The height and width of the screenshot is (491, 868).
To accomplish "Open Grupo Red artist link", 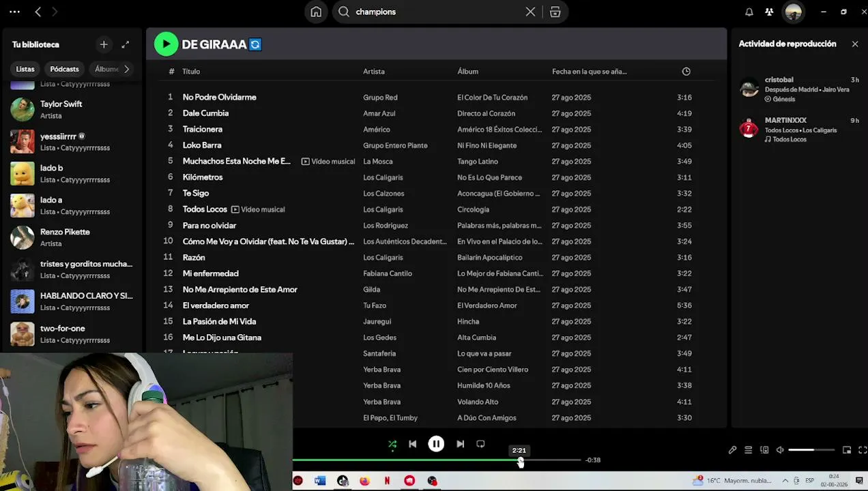I will tap(380, 98).
